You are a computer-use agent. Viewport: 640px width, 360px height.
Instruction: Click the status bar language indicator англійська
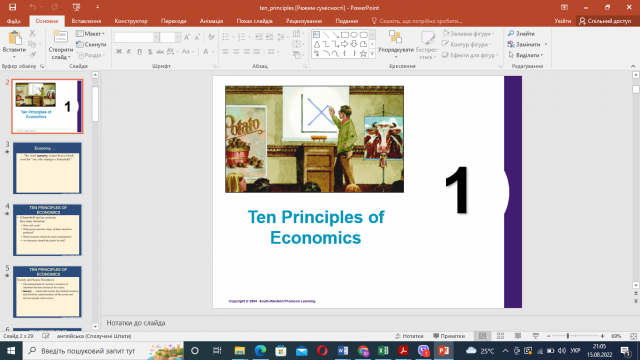click(94, 336)
